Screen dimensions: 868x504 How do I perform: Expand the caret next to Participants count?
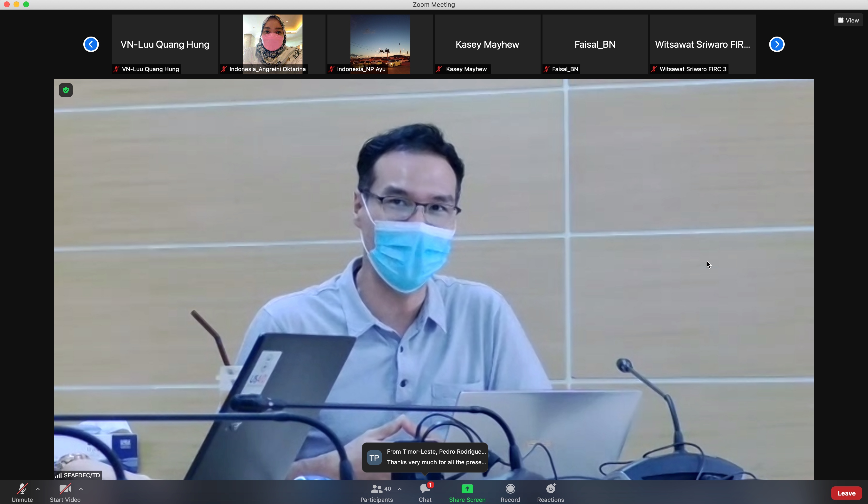[x=400, y=489]
